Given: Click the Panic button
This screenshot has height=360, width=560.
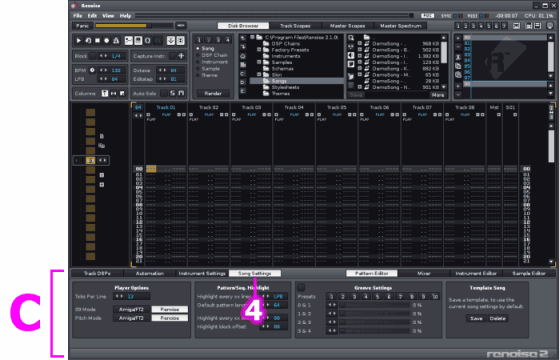Looking at the screenshot, I should [x=82, y=26].
